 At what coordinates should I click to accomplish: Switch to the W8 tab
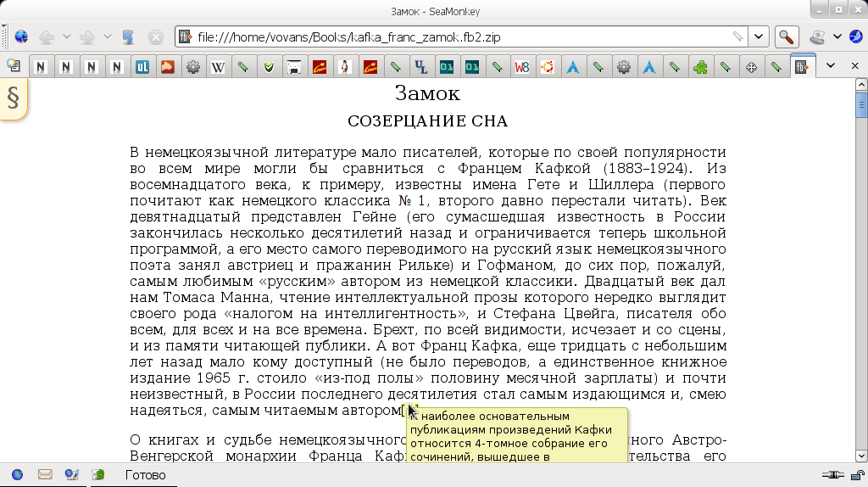(x=522, y=66)
